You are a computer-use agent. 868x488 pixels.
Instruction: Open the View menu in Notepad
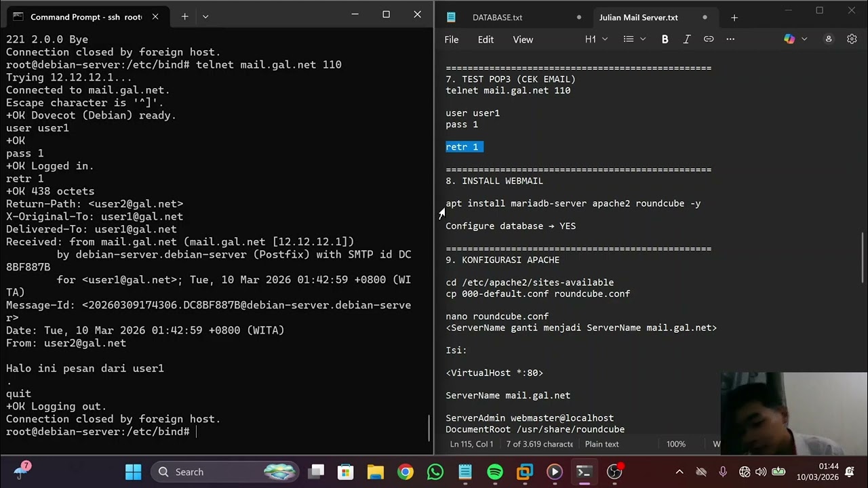[x=523, y=39]
